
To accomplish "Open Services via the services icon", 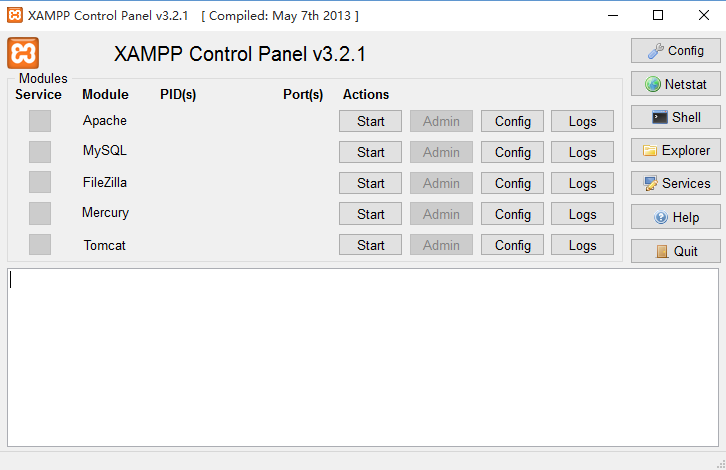I will tap(650, 184).
